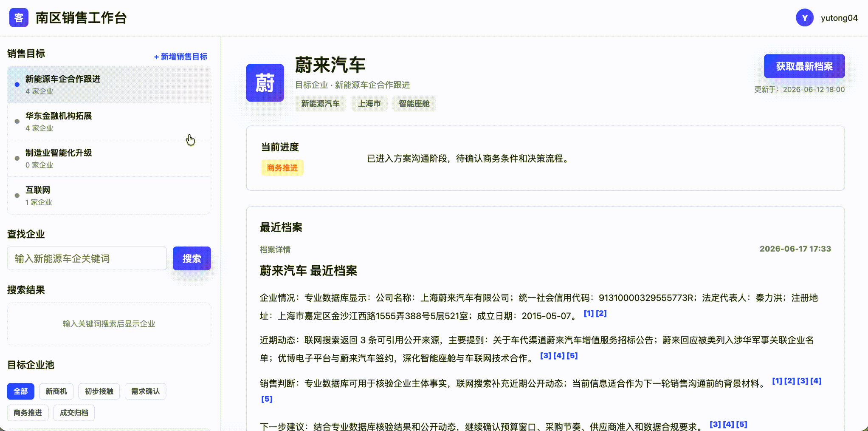Click the 更新于 2026-06-12 18:00 timestamp

tap(800, 90)
